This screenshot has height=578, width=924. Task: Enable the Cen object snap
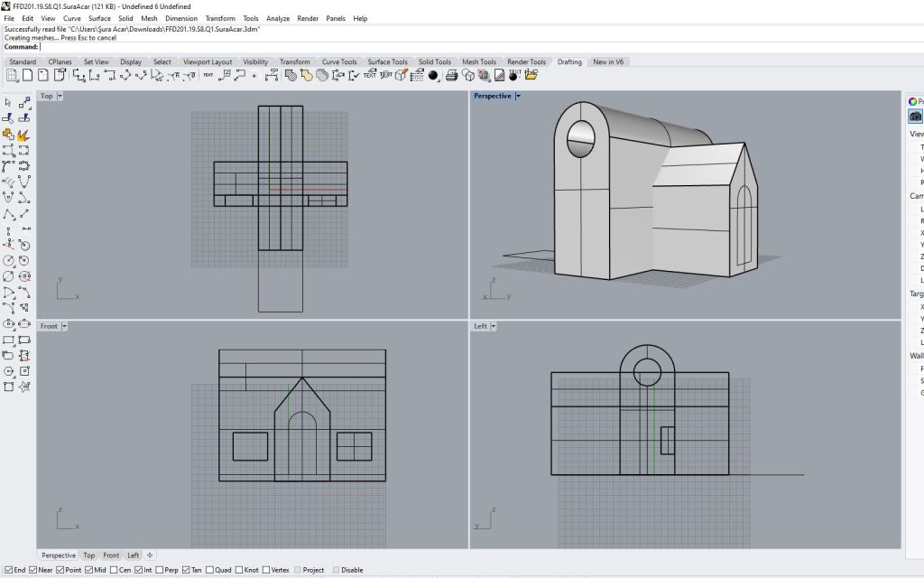coord(114,570)
